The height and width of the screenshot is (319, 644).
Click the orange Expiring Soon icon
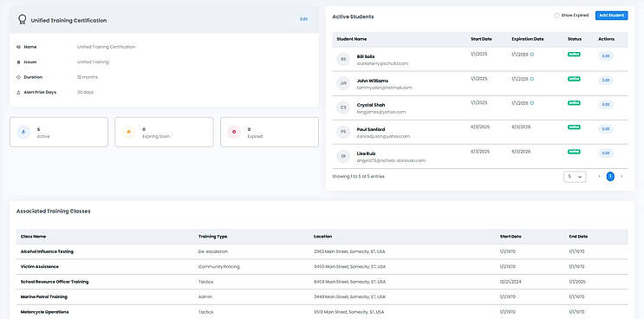(128, 132)
